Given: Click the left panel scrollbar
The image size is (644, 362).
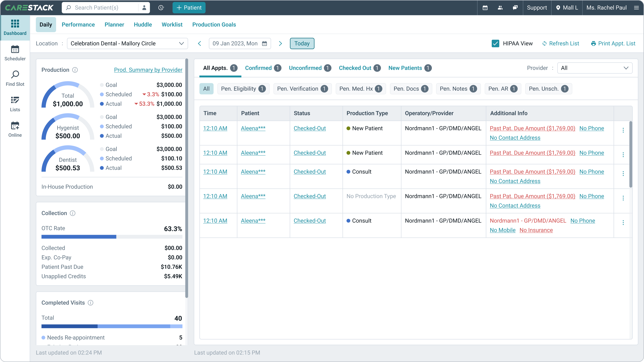Looking at the screenshot, I should point(186,178).
